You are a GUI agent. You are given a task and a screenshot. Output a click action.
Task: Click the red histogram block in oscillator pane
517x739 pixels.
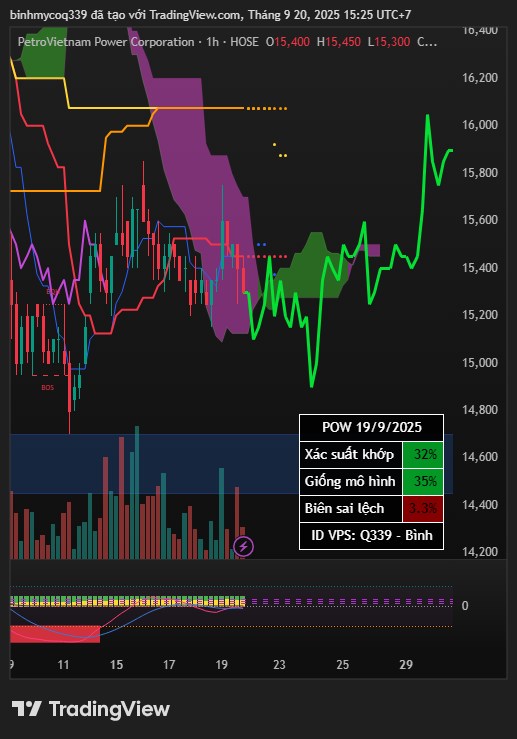click(x=55, y=634)
